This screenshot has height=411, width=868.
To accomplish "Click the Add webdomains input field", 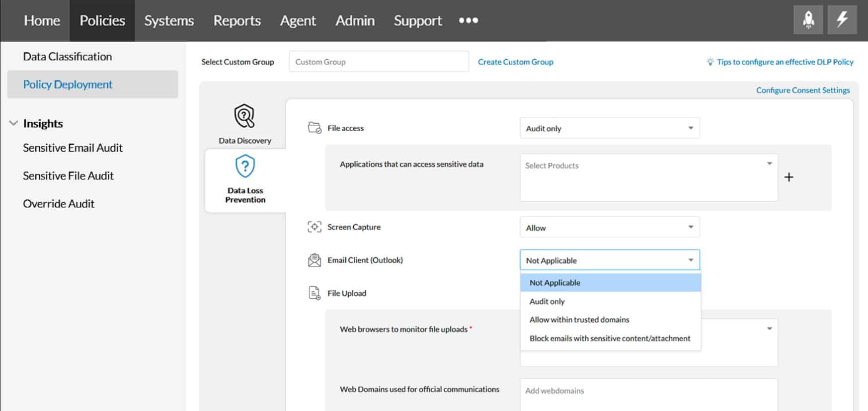I will coord(648,395).
